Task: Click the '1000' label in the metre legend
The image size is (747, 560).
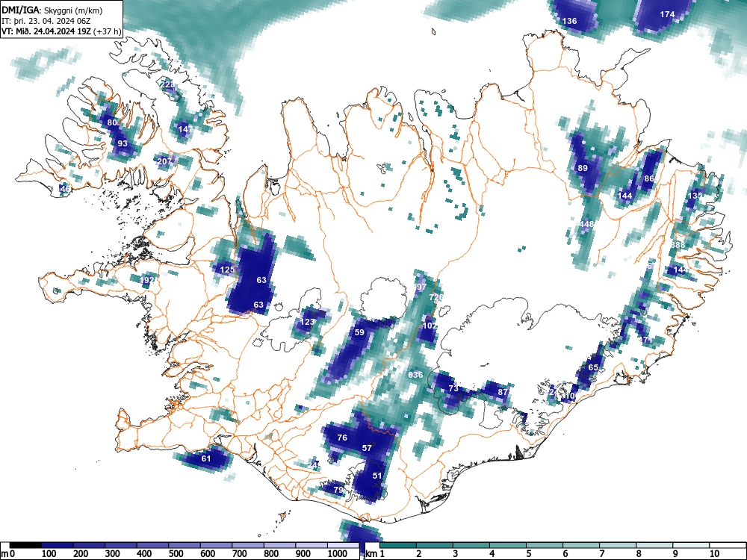Action: [x=338, y=553]
